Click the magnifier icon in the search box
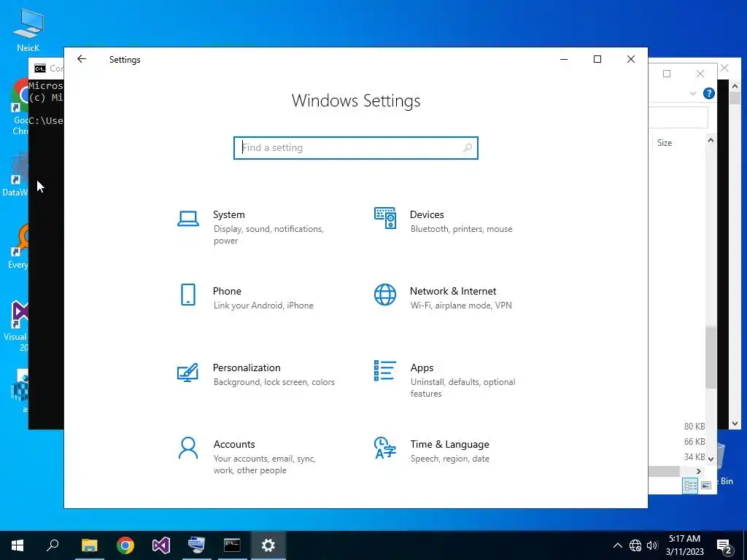Viewport: 747px width, 560px height. [468, 147]
